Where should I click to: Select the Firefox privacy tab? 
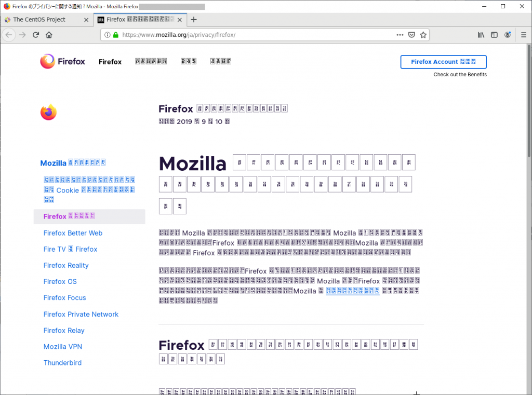pos(140,20)
